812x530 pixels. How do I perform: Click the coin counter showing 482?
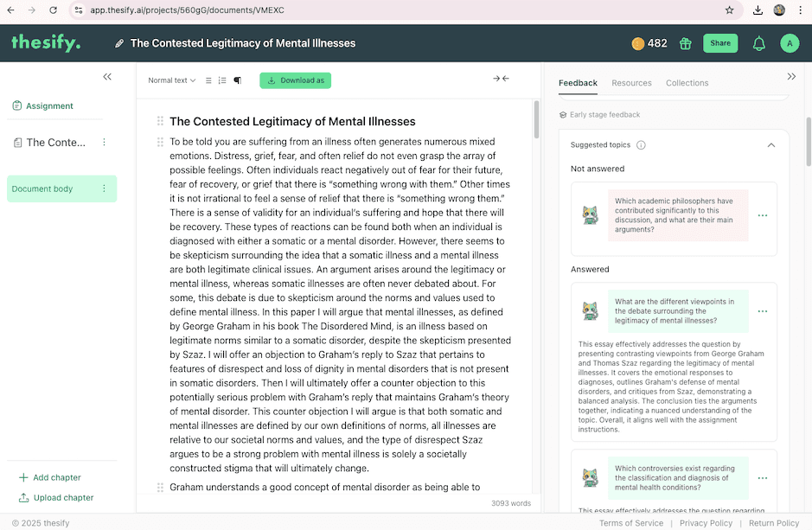[649, 42]
